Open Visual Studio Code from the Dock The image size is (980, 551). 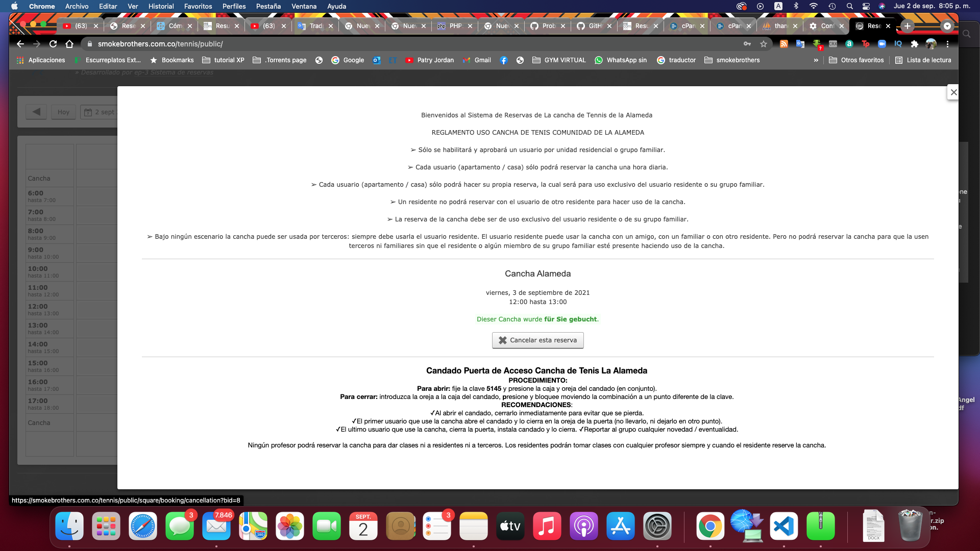point(784,526)
